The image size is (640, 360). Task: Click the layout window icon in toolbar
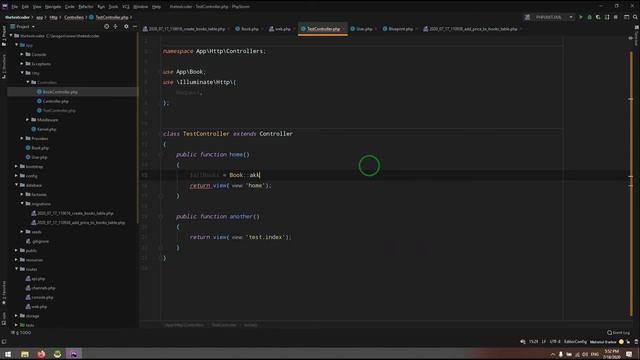[x=627, y=17]
